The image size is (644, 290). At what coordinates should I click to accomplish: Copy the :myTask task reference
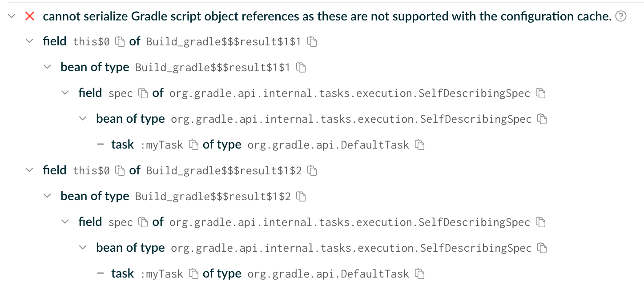194,145
